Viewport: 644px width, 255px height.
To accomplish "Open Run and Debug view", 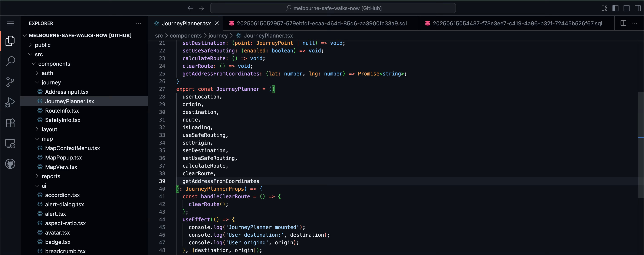I will click(x=10, y=102).
